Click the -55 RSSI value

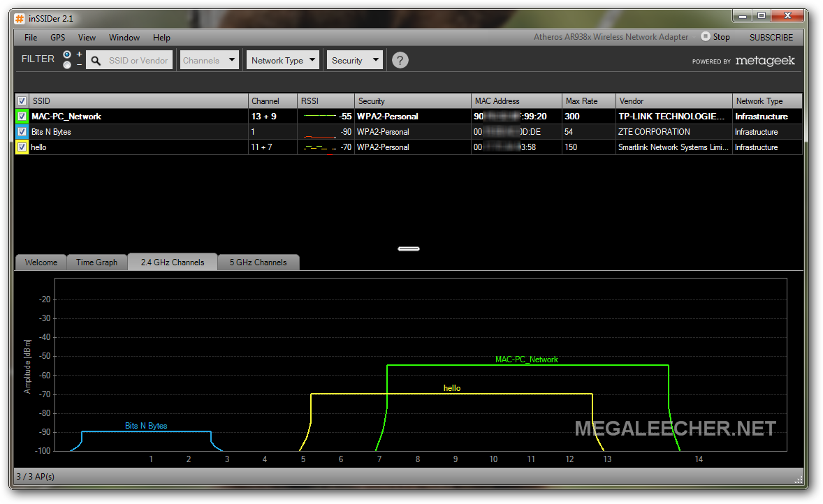tap(345, 117)
